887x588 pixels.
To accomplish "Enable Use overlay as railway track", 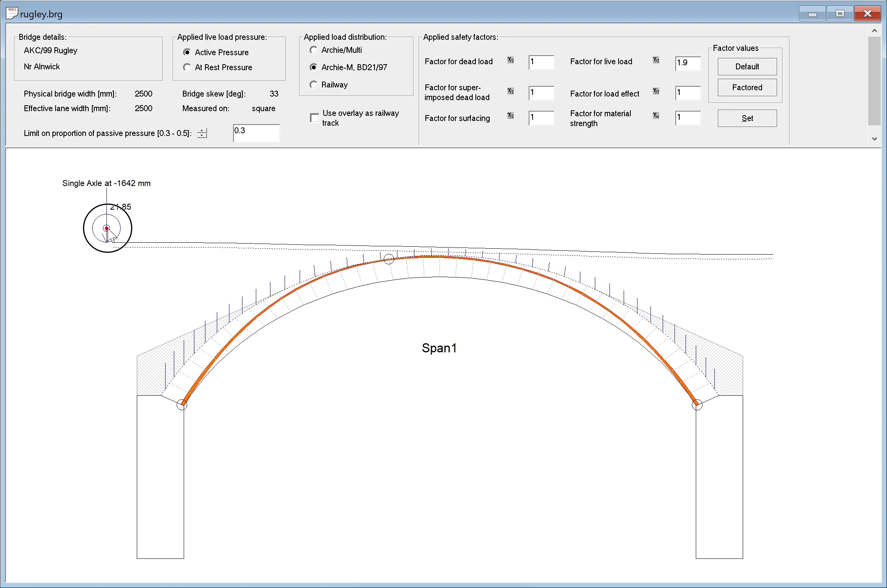I will click(315, 118).
